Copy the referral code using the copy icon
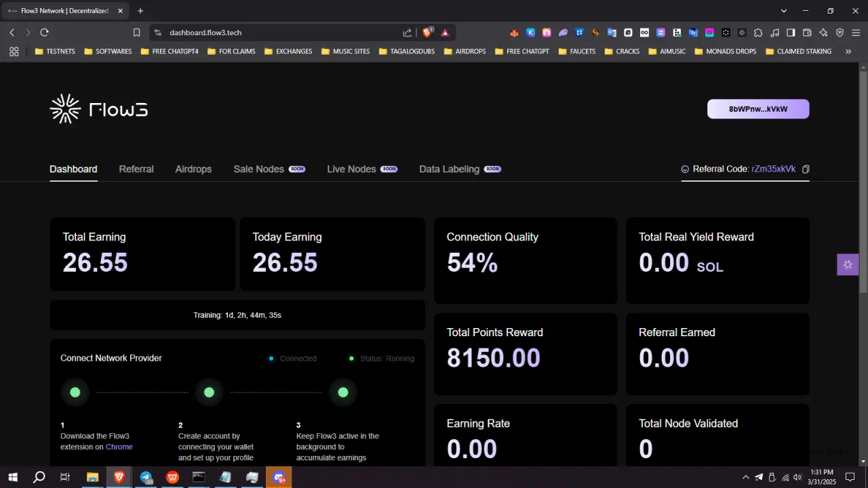 pyautogui.click(x=806, y=169)
